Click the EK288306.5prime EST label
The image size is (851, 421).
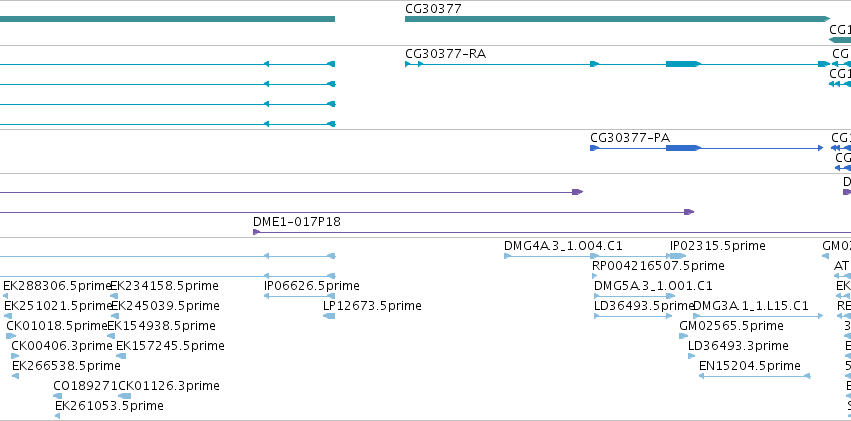click(x=56, y=285)
